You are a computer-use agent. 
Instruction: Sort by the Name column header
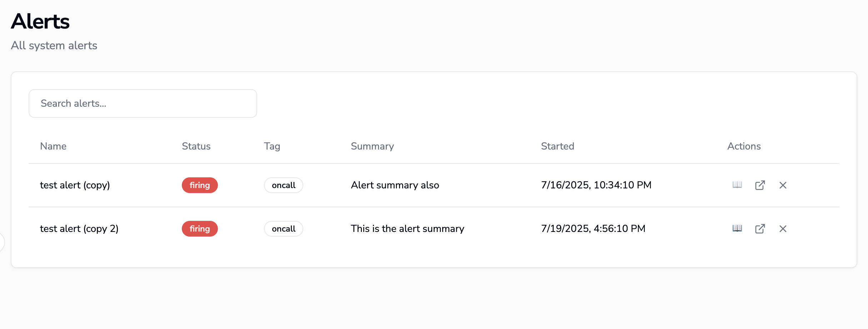point(53,146)
